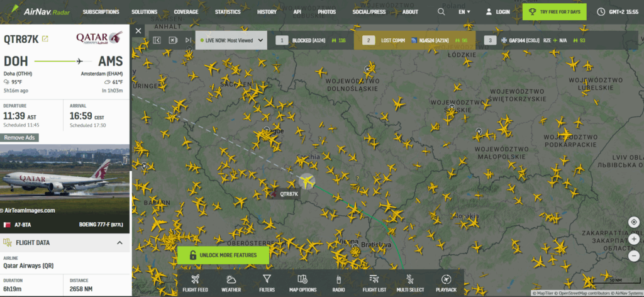Click the selected QTR87K aircraft on map
644x297 pixels.
(306, 181)
